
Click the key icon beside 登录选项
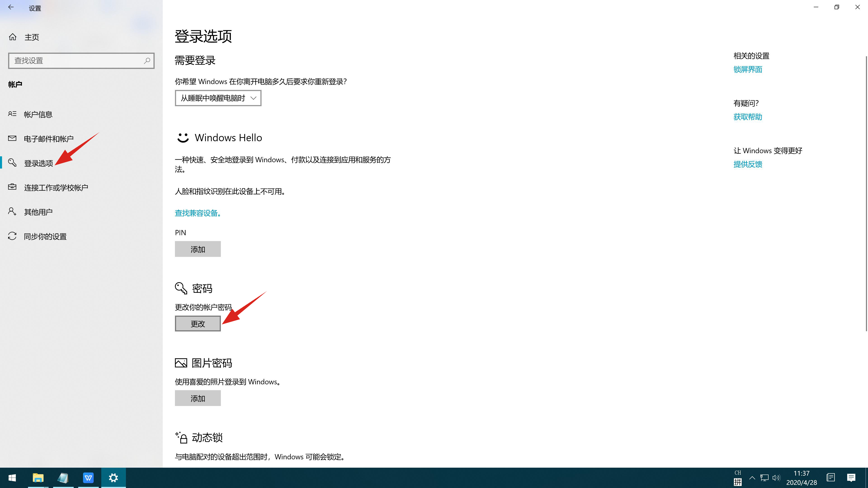tap(12, 163)
